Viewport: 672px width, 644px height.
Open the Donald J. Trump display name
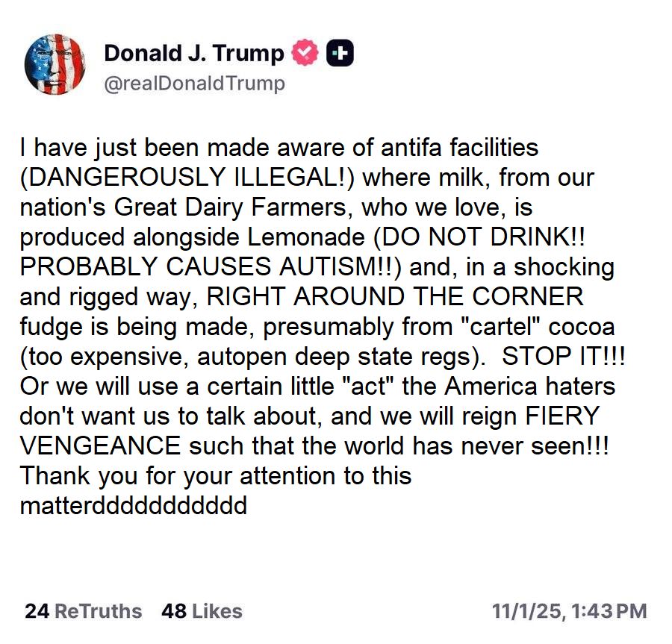pyautogui.click(x=194, y=53)
